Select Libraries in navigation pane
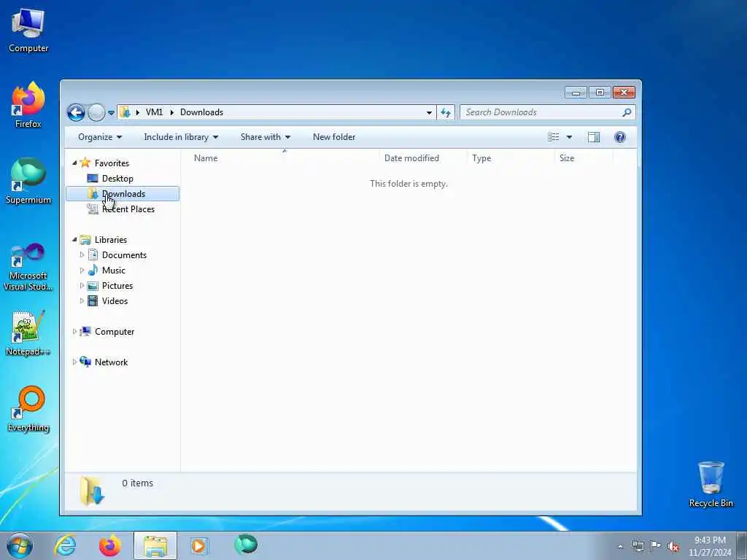The image size is (747, 560). [111, 239]
